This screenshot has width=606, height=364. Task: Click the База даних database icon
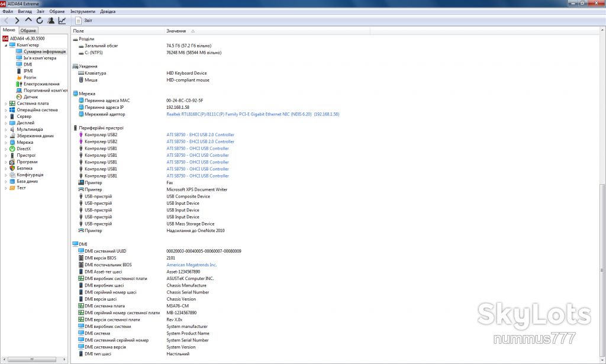click(12, 181)
